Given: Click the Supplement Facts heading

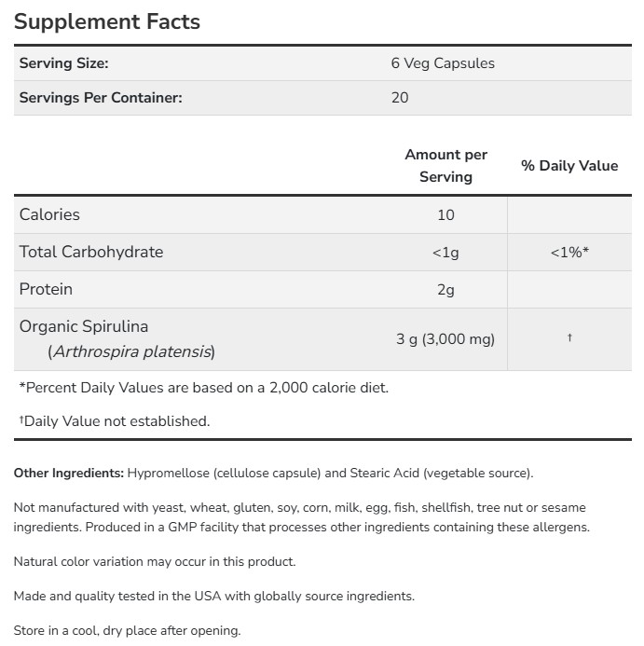Looking at the screenshot, I should pos(107,21).
